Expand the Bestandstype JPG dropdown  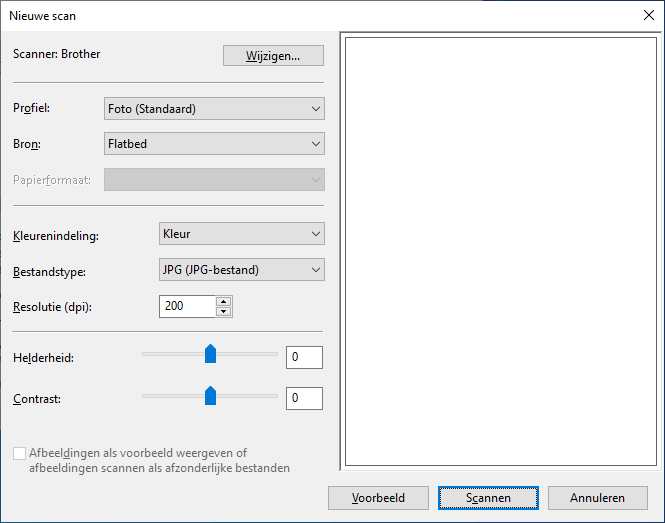point(242,270)
